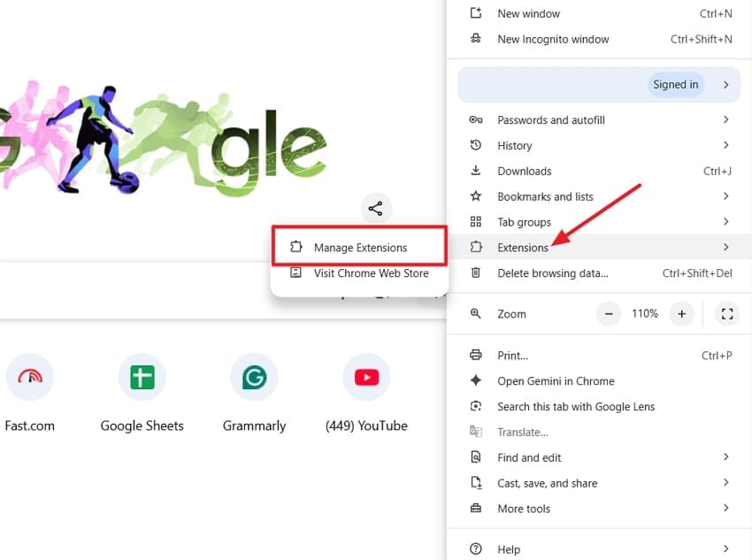Click the New window icon
This screenshot has width=752, height=560.
(475, 13)
